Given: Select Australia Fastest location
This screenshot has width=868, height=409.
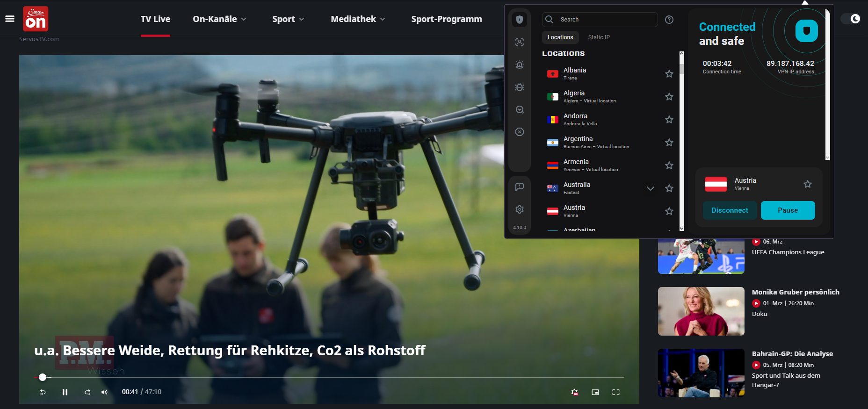Looking at the screenshot, I should 610,188.
